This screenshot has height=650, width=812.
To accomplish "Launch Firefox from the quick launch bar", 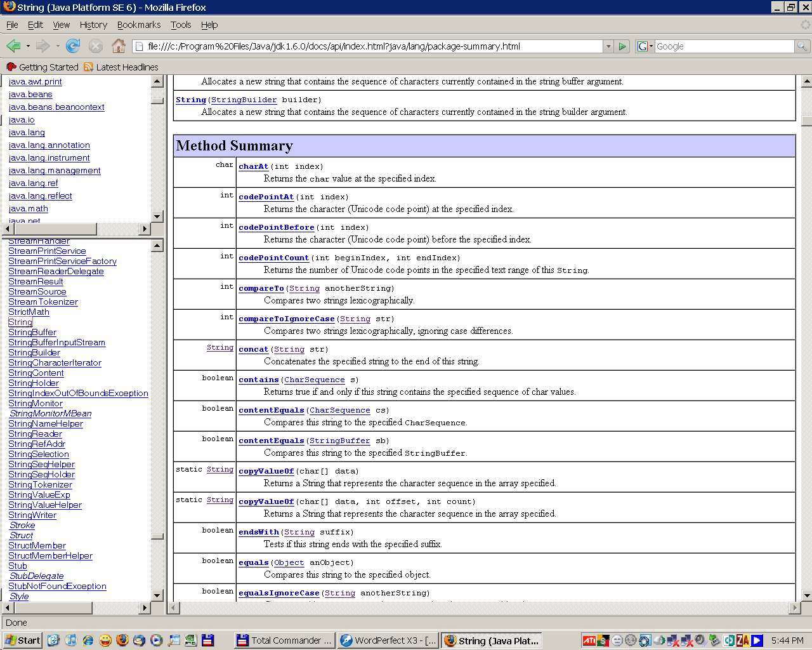I will pyautogui.click(x=122, y=640).
